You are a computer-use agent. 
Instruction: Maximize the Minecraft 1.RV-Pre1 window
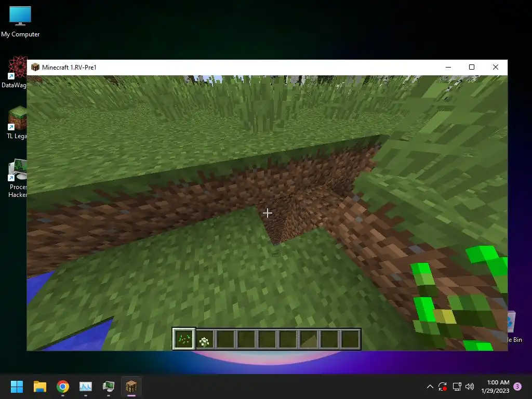(x=472, y=67)
